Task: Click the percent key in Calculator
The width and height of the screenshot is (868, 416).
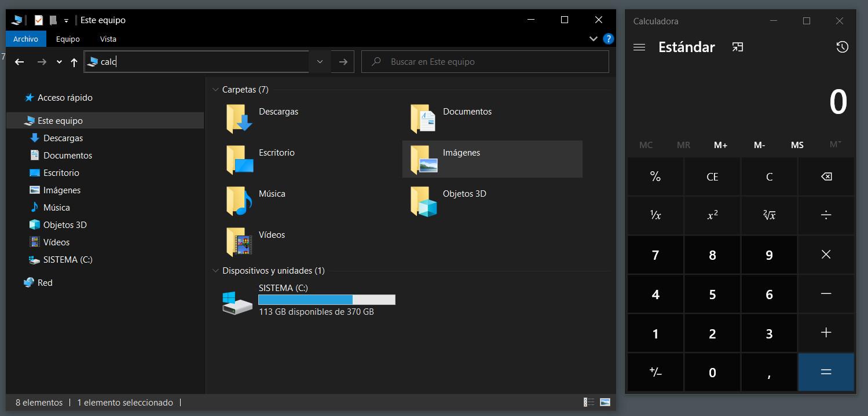Action: (655, 176)
